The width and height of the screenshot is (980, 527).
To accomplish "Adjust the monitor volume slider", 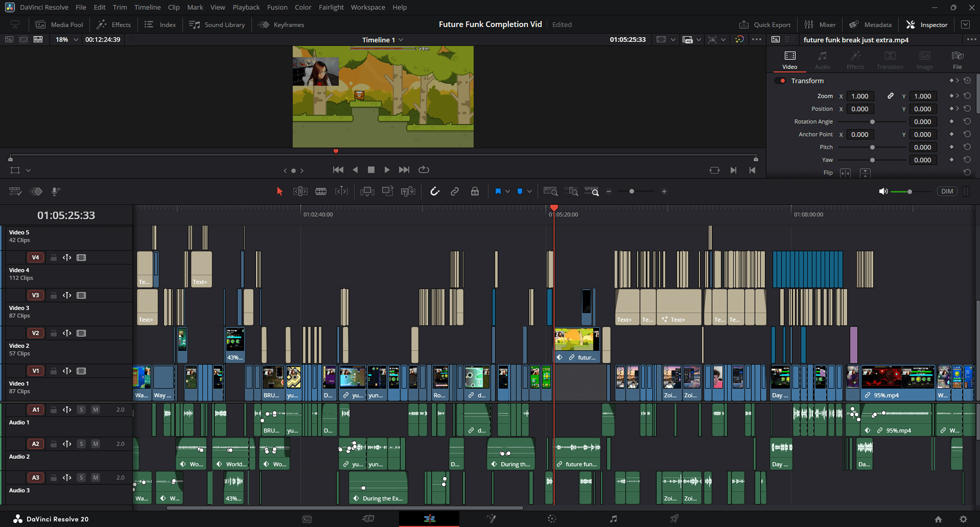I will click(910, 192).
